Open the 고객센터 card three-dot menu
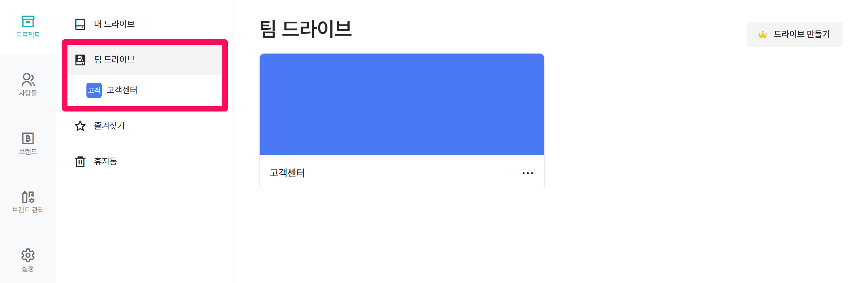868x283 pixels. tap(528, 173)
